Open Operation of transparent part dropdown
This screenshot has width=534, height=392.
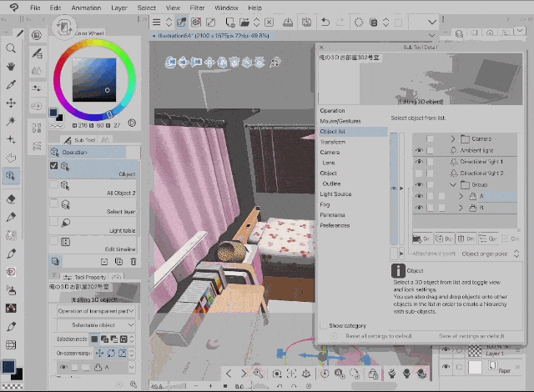(x=96, y=311)
